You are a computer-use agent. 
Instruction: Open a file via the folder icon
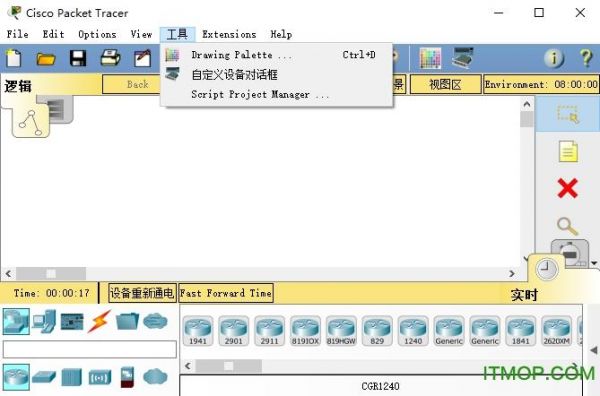pos(46,59)
